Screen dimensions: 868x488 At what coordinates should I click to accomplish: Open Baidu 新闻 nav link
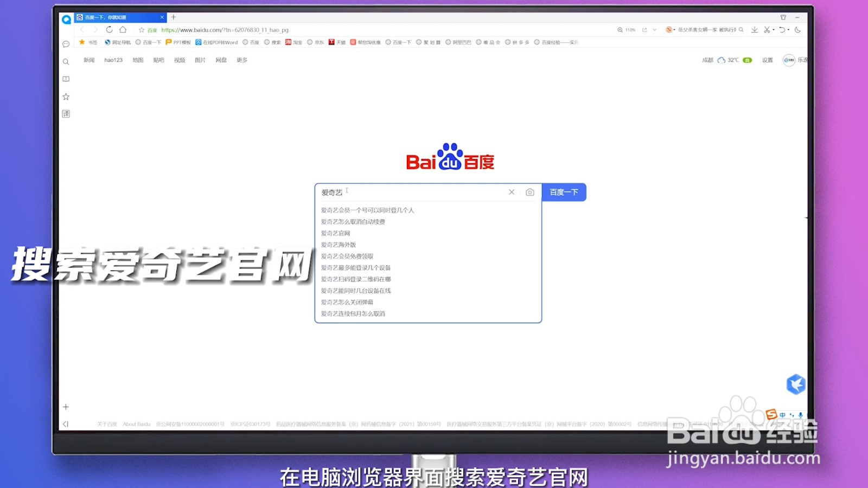(x=89, y=60)
